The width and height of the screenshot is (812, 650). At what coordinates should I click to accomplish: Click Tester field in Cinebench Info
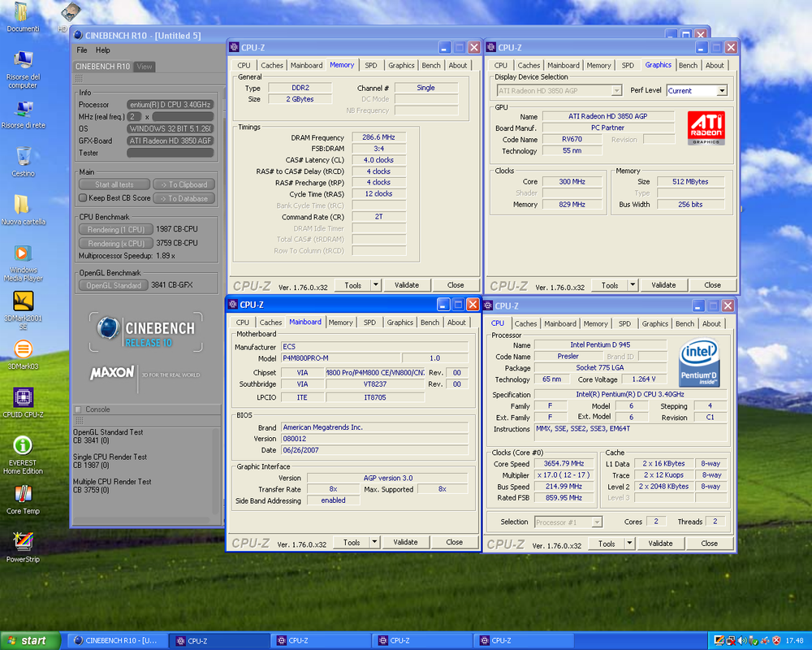[171, 153]
